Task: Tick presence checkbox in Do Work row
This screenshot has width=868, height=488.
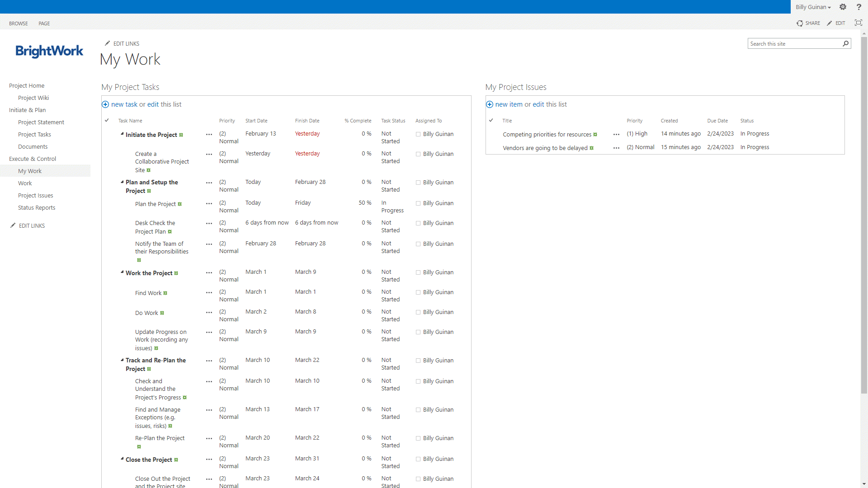Action: (x=418, y=312)
